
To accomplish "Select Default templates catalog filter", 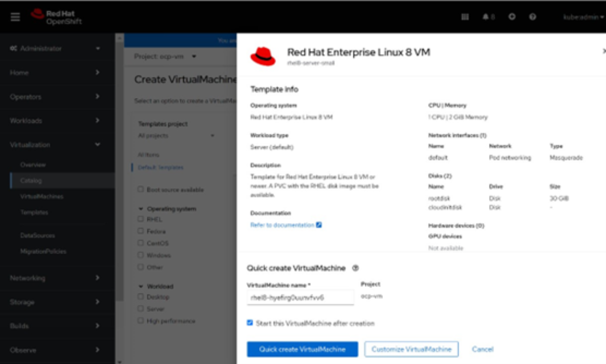I will pos(161,167).
